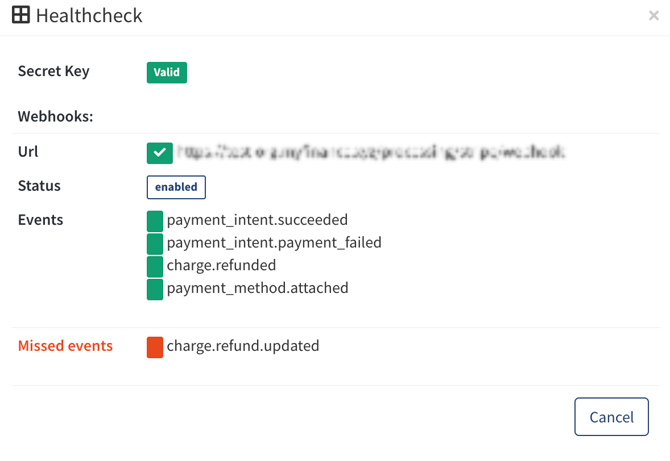Select the charge.refund.updated missed event
The width and height of the screenshot is (670, 461).
coord(243,346)
